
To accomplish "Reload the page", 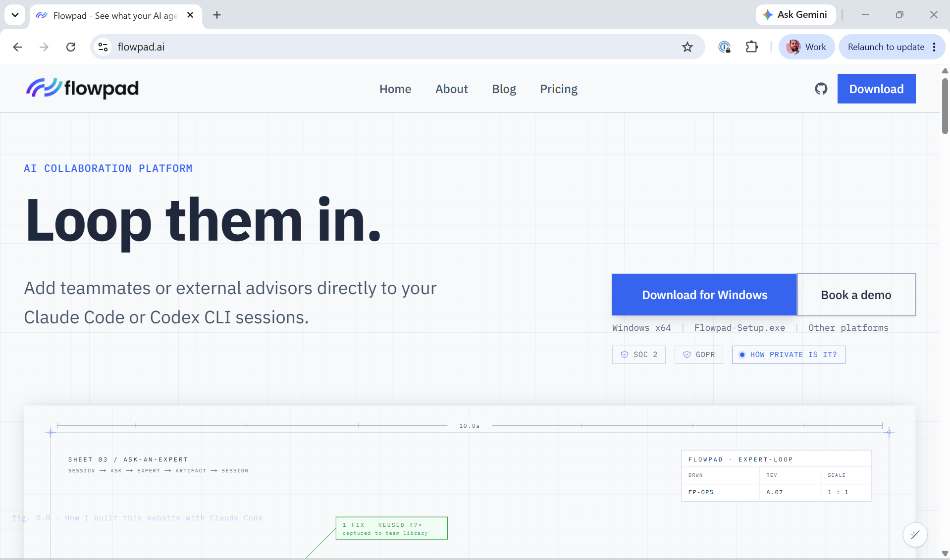I will (x=71, y=47).
